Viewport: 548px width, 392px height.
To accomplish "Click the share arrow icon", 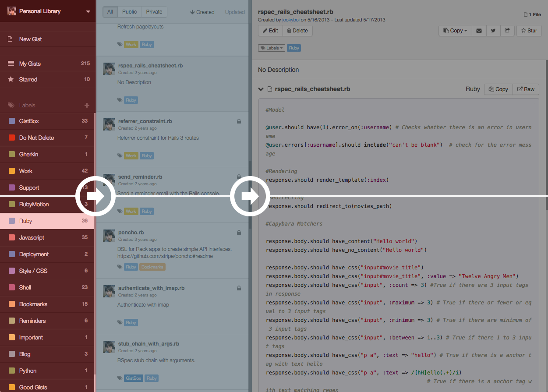I will (x=507, y=31).
